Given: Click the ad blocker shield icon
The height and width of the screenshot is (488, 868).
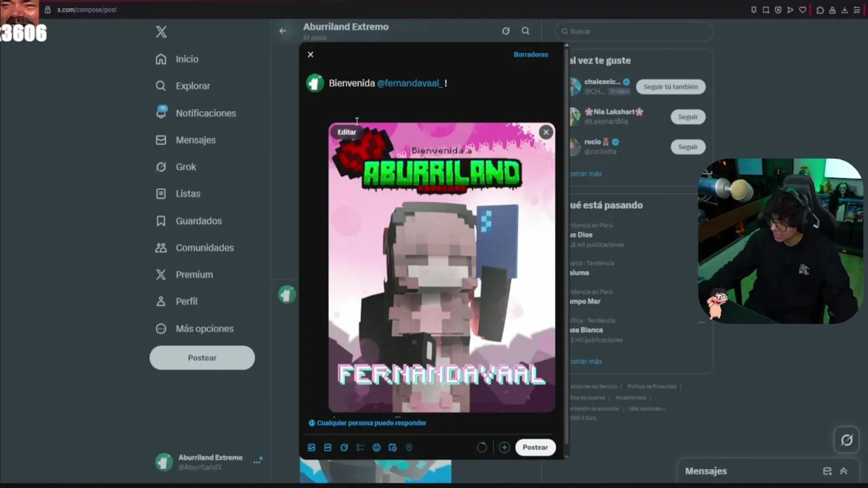Looking at the screenshot, I should (778, 9).
